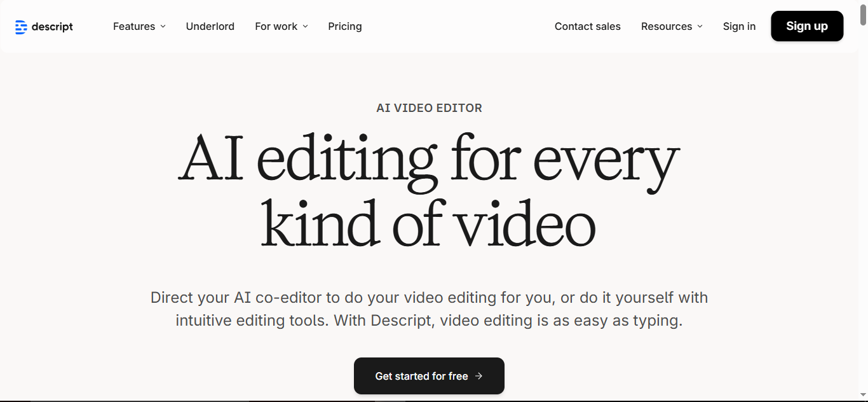Click the arrow icon in Get started button
The width and height of the screenshot is (868, 402).
[x=479, y=376]
